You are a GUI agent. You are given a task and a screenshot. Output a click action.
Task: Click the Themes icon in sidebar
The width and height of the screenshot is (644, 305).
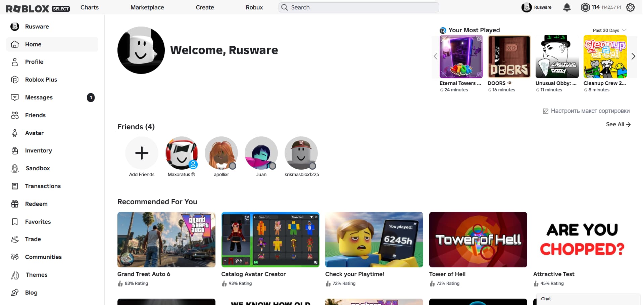click(15, 275)
